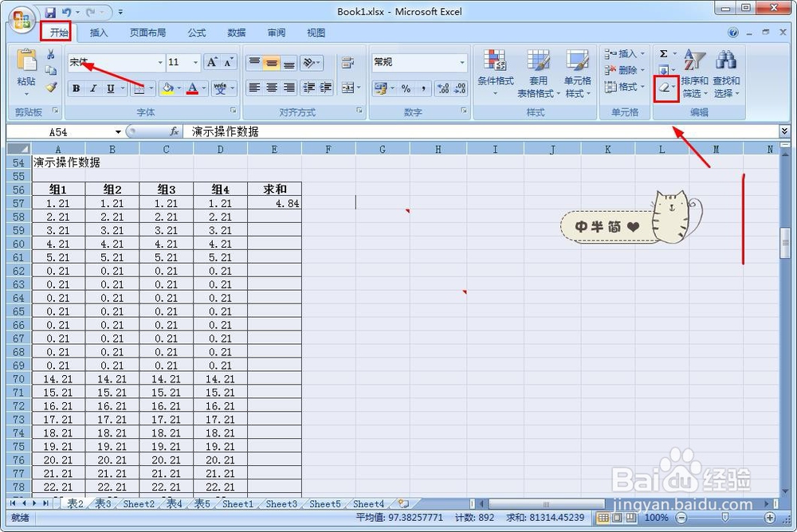This screenshot has width=797, height=532.
Task: Open Format as Table (套用表格格式)
Action: 538,73
